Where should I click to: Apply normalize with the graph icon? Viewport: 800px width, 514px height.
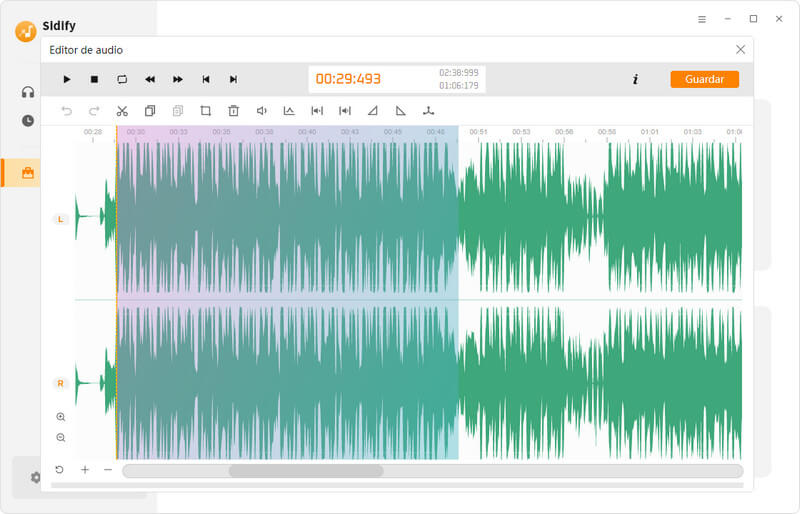tap(289, 111)
